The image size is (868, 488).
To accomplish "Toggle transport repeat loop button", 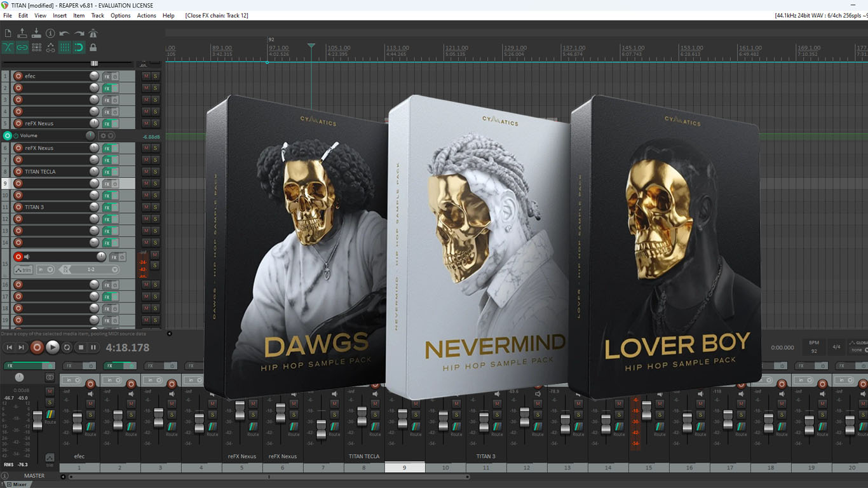I will click(x=67, y=348).
